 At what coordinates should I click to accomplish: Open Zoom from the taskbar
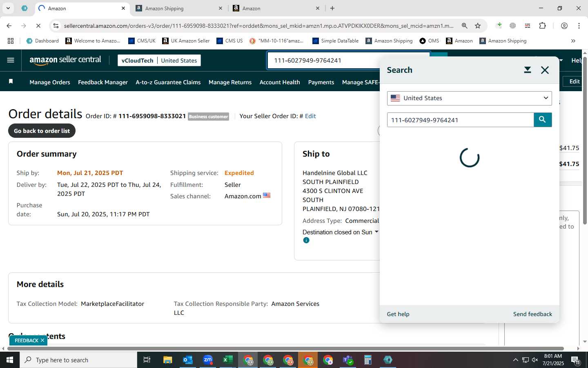click(208, 360)
